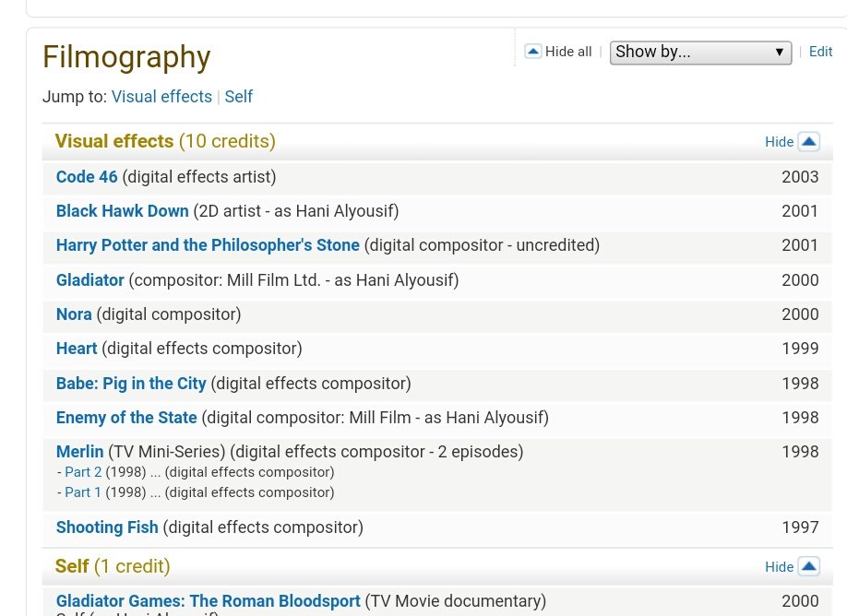Click the Self (1 credit) heading
Screen dimensions: 847x616
point(113,566)
